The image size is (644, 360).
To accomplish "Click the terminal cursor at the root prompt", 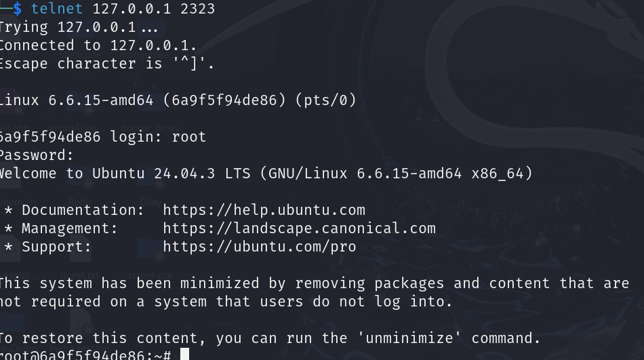I will click(x=184, y=355).
